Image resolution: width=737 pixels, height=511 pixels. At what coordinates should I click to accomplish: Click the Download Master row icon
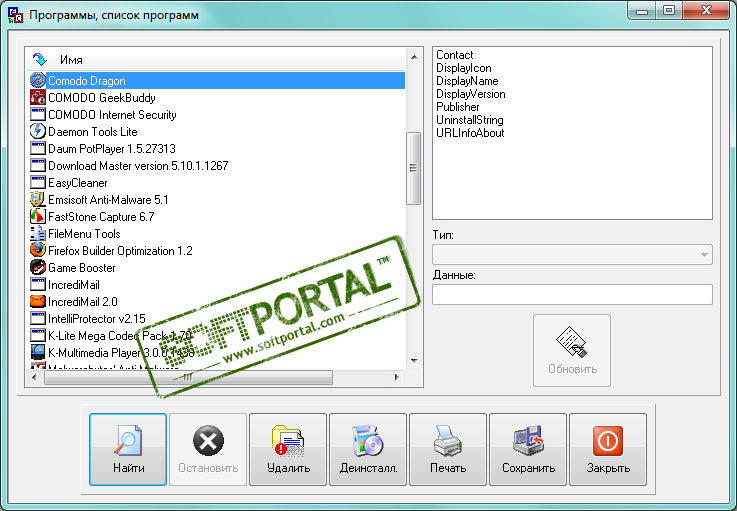coord(38,165)
